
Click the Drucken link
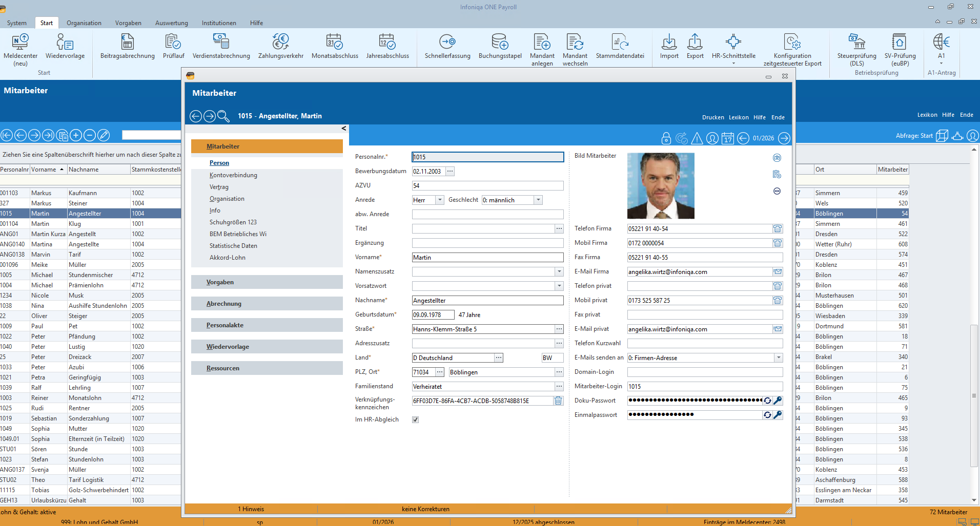click(713, 117)
